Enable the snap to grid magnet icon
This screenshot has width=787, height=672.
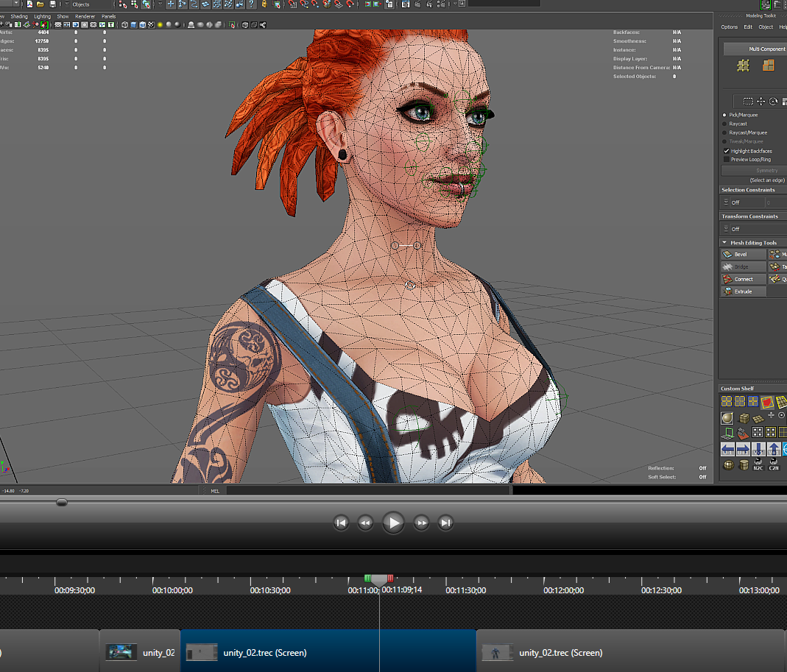pyautogui.click(x=293, y=4)
